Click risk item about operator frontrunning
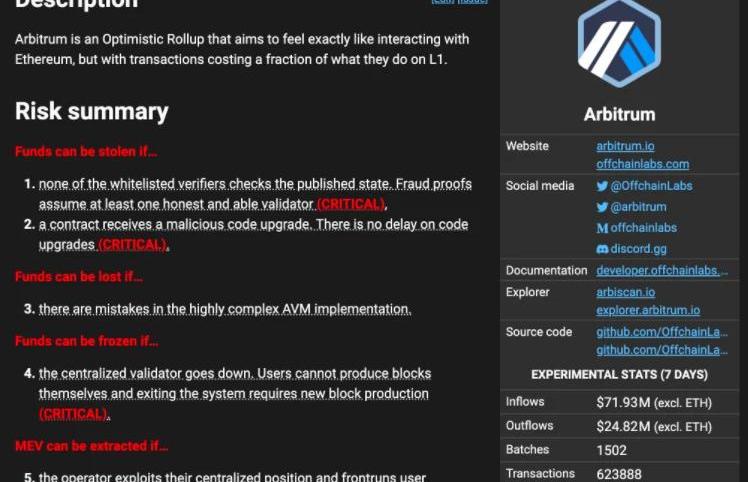This screenshot has height=482, width=748. [x=232, y=476]
